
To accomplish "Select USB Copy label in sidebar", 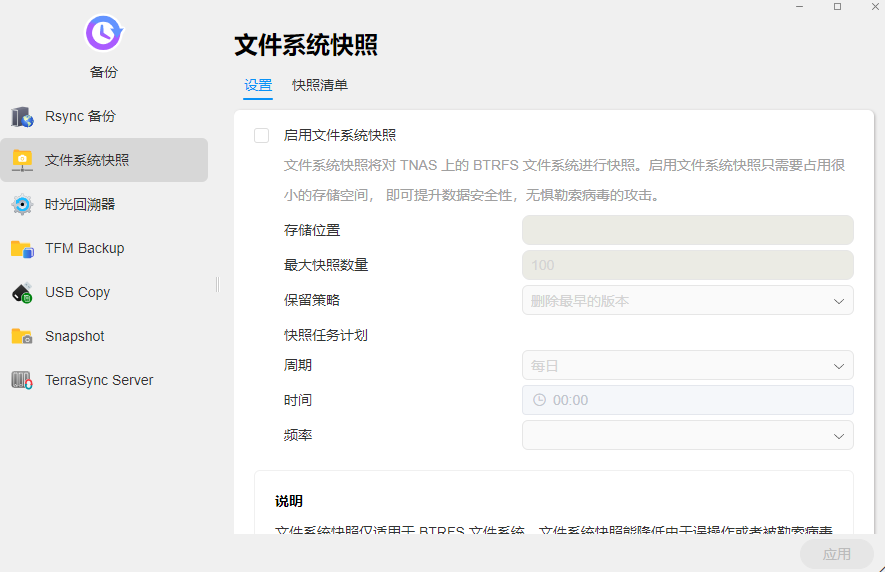I will (77, 292).
